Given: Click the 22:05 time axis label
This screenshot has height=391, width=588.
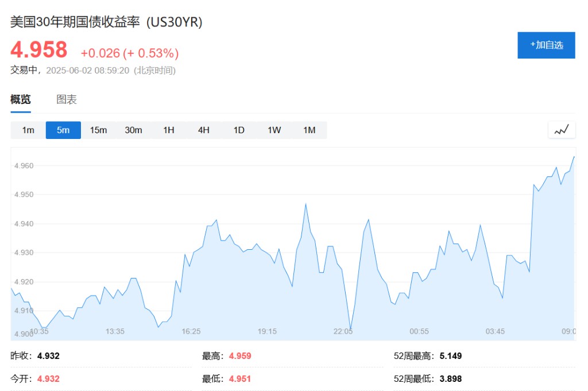Looking at the screenshot, I should click(343, 331).
